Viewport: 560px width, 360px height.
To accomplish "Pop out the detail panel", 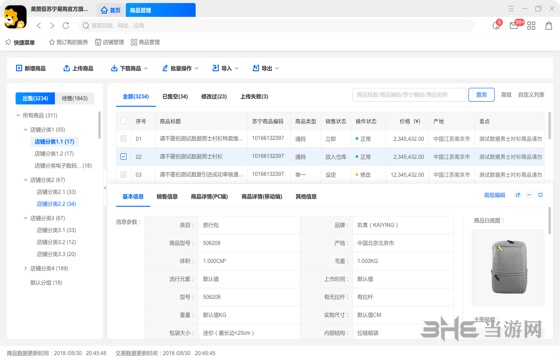I will [x=518, y=195].
